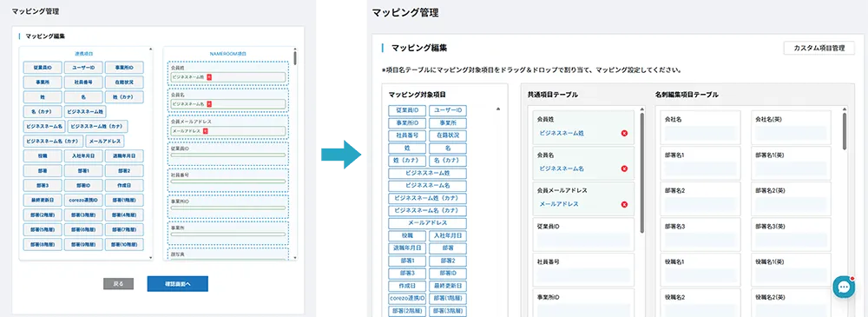Proceed with 確認画面へ button
The image size is (868, 317).
[178, 284]
